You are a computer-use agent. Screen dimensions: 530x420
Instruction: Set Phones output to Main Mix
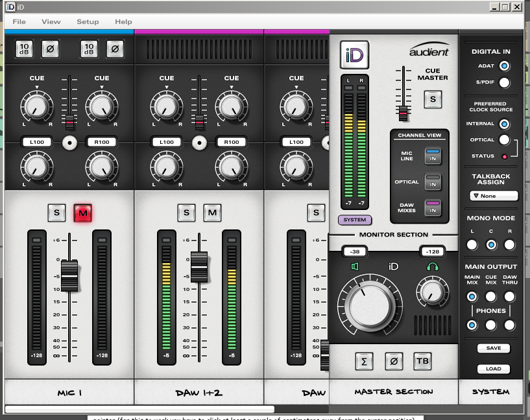click(x=472, y=325)
